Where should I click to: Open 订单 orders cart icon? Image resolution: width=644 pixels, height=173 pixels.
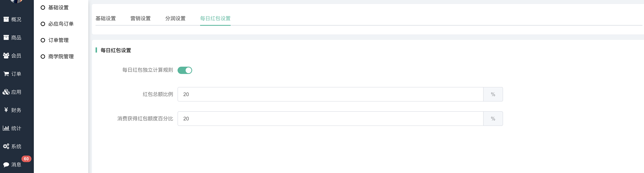pyautogui.click(x=6, y=74)
